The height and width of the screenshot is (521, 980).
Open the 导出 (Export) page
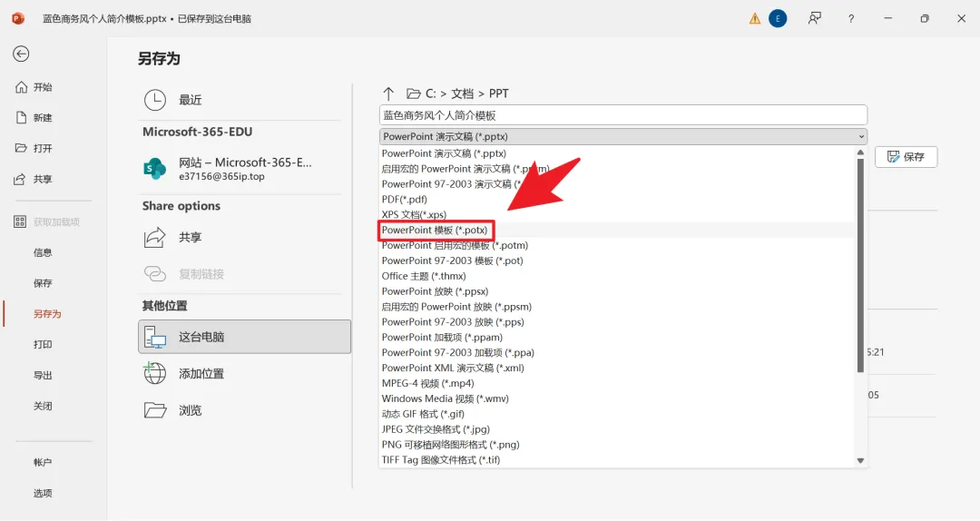43,375
